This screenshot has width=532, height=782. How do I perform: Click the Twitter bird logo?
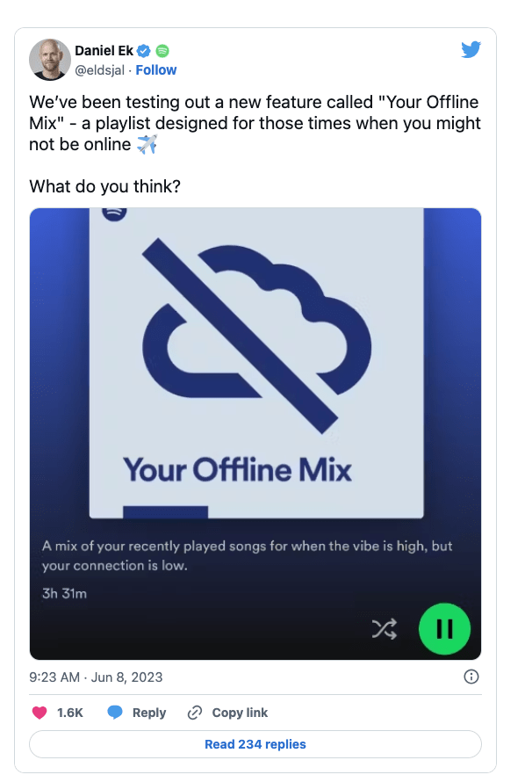[x=471, y=49]
